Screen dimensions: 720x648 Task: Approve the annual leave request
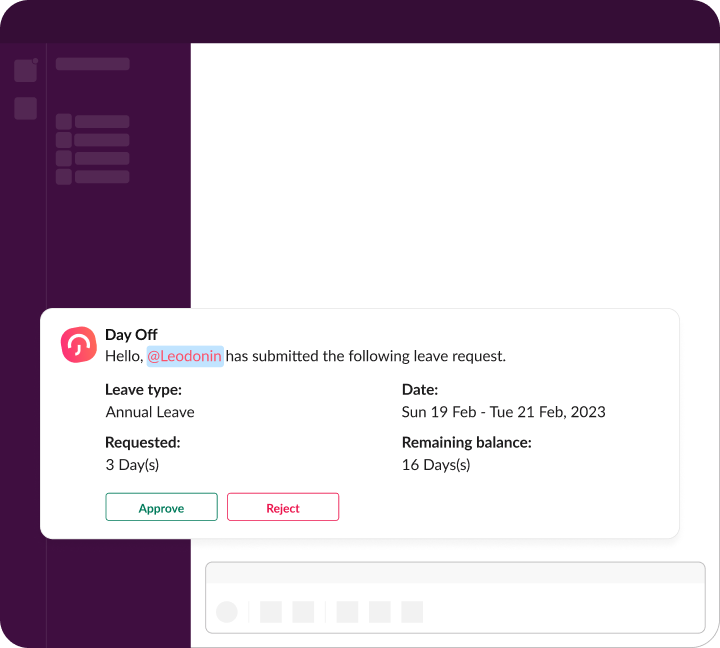point(161,507)
